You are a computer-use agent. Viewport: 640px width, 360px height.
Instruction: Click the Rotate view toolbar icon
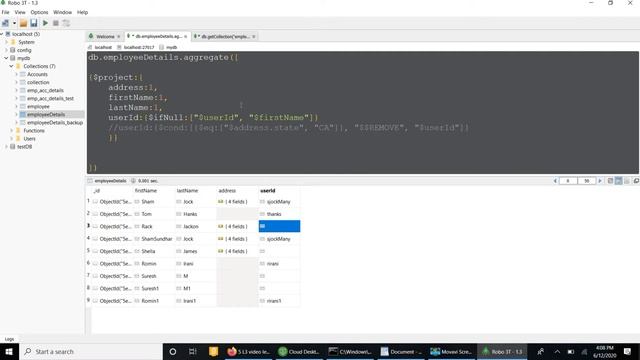pos(66,23)
